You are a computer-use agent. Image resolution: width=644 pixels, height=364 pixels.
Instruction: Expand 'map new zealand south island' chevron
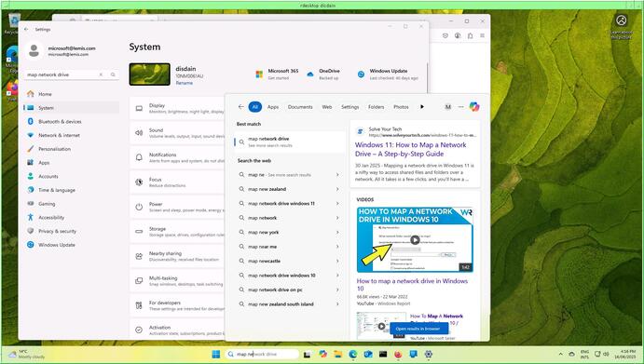[337, 304]
